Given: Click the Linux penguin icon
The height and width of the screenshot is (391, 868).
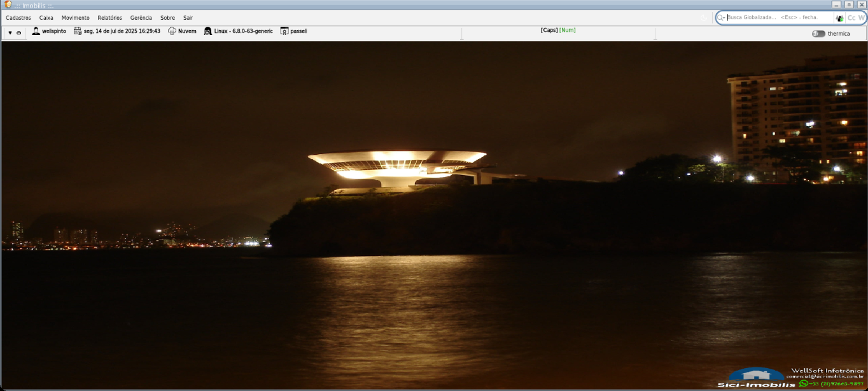Looking at the screenshot, I should tap(208, 31).
